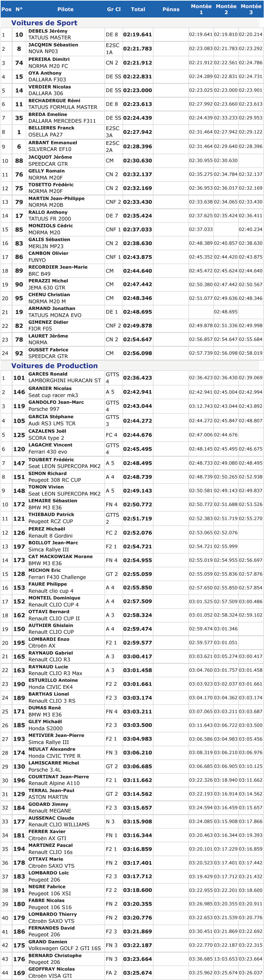264x980 pixels.
Task: Select TONON Vivien's total 02:49.143
Action: click(x=137, y=491)
